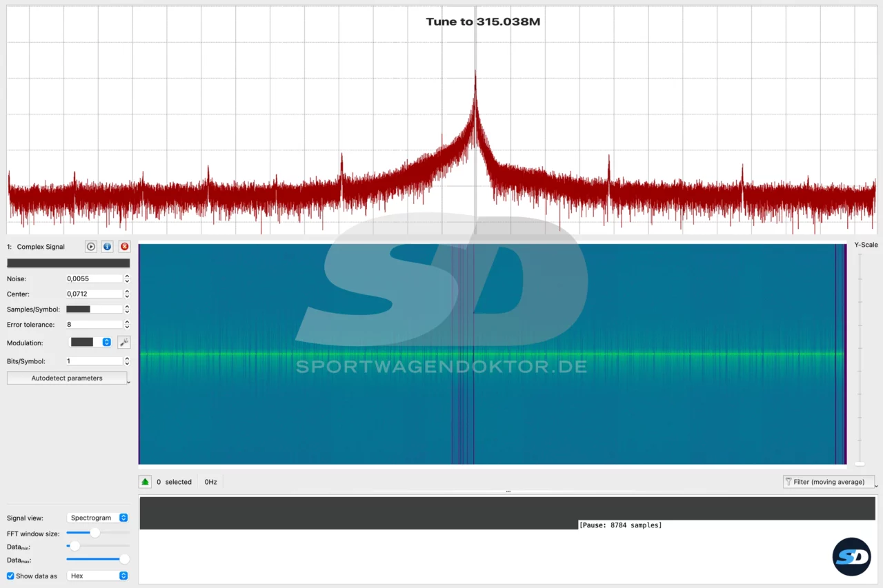Click the '[Pause: 8784 samples]' text
This screenshot has width=883, height=588.
tap(620, 525)
